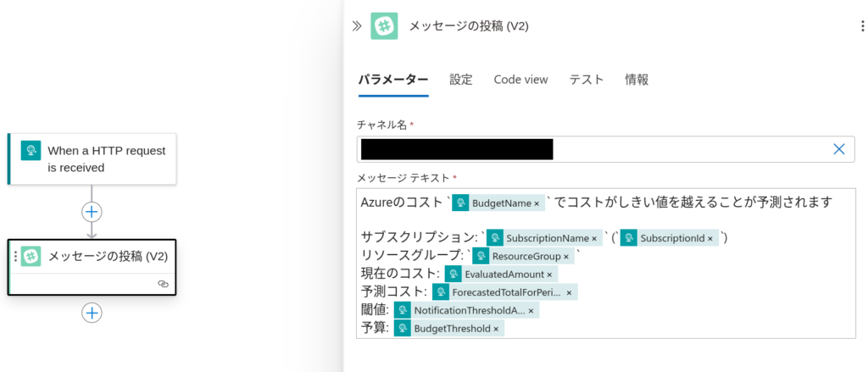Viewport: 868px width, 372px height.
Task: Click the NotificationThresholdA... token
Action: (467, 310)
